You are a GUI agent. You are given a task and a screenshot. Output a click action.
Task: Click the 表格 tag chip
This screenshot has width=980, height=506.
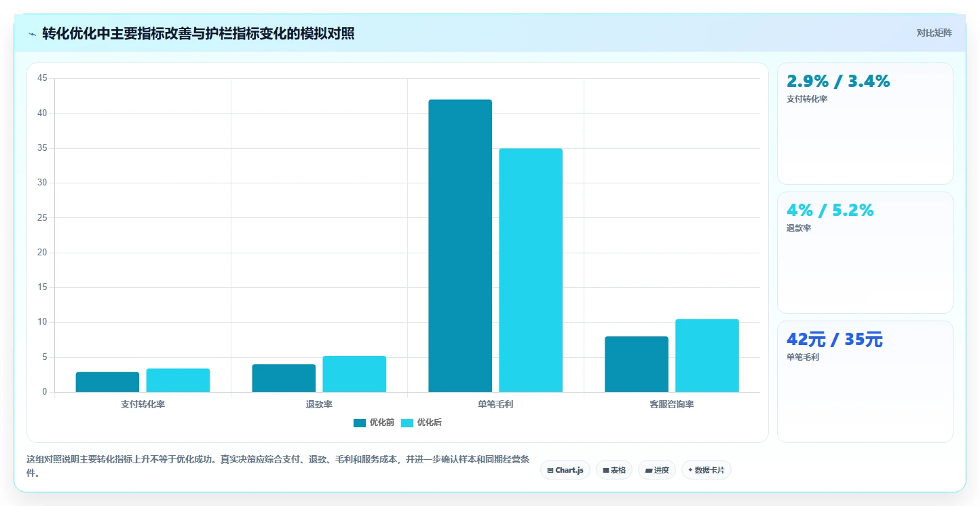coord(614,470)
